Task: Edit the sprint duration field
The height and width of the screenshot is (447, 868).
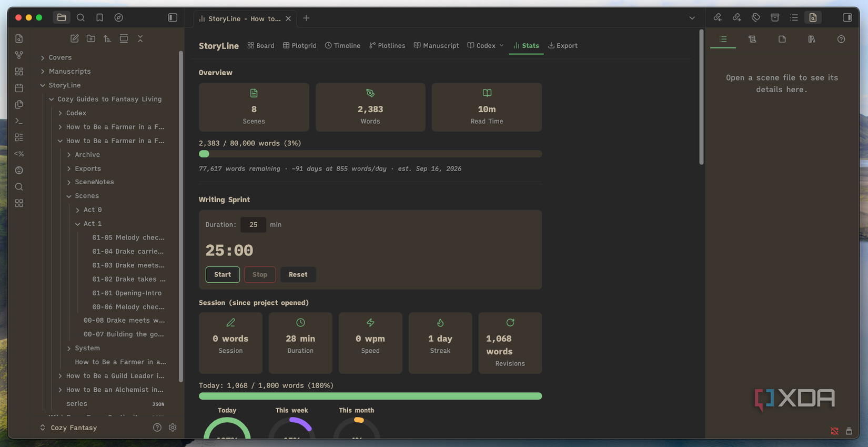Action: [253, 224]
